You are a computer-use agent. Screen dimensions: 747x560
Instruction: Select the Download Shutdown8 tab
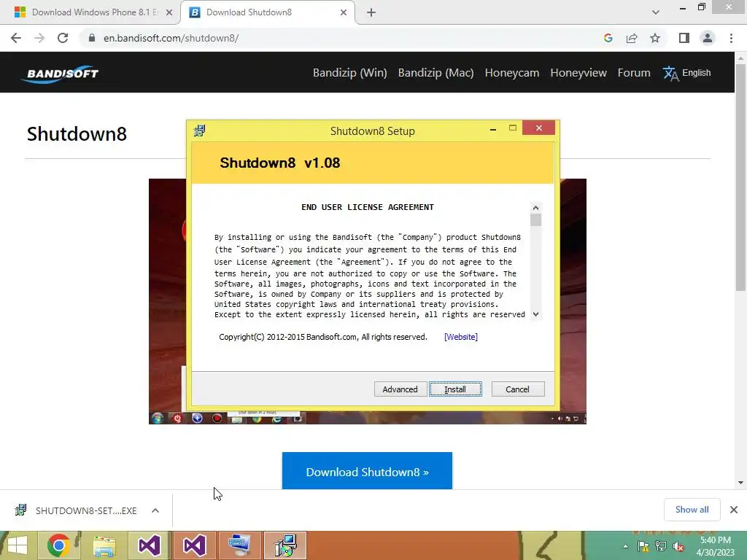[x=267, y=12]
